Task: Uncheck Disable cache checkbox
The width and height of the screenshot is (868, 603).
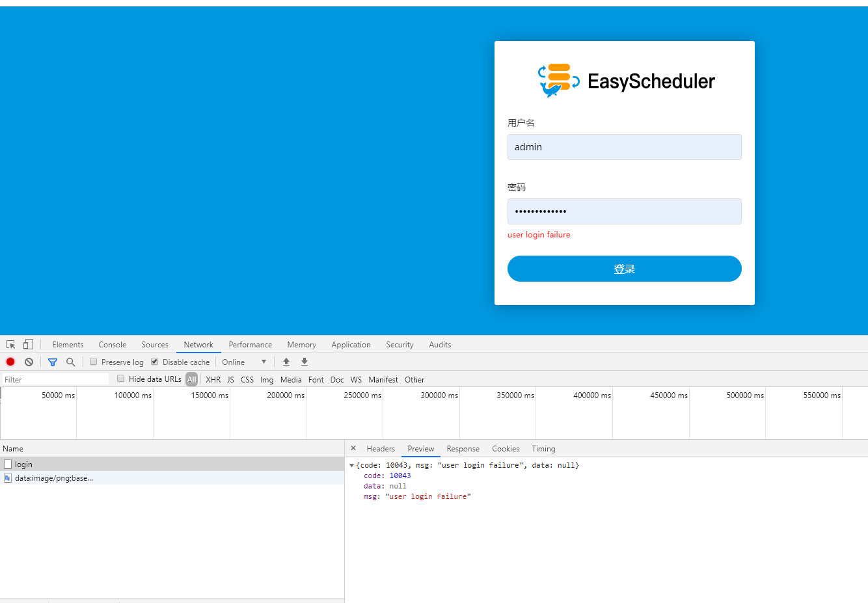Action: coord(155,362)
